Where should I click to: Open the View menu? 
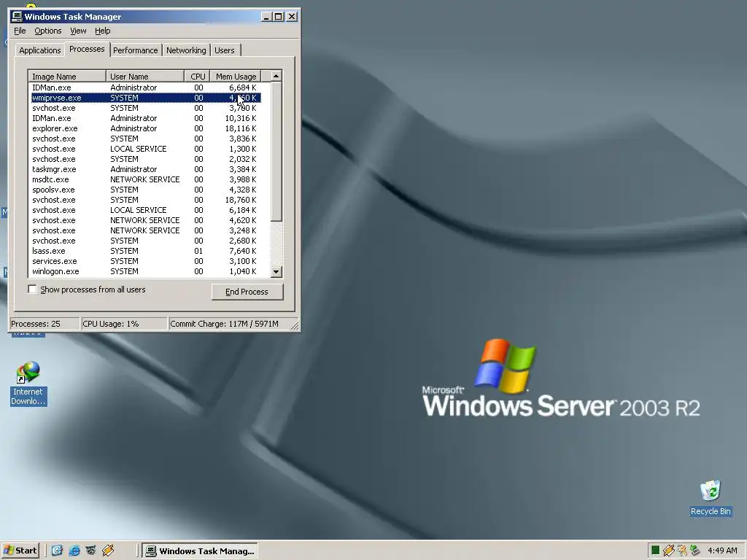point(78,31)
